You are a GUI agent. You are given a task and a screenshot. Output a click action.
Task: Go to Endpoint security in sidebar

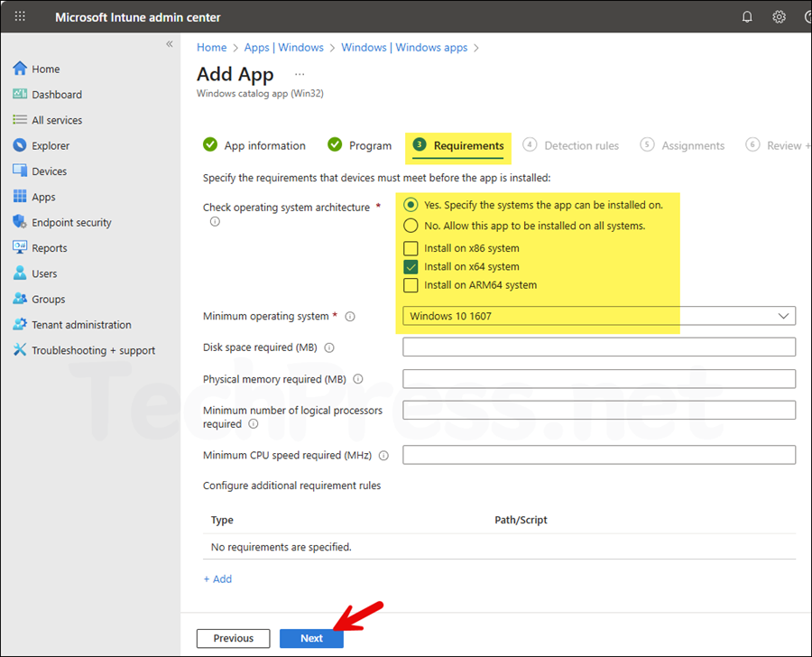(71, 223)
